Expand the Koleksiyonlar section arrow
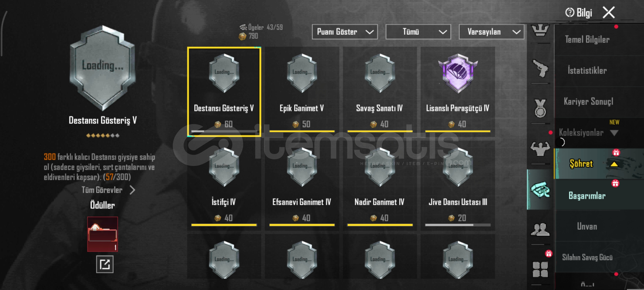 [614, 133]
